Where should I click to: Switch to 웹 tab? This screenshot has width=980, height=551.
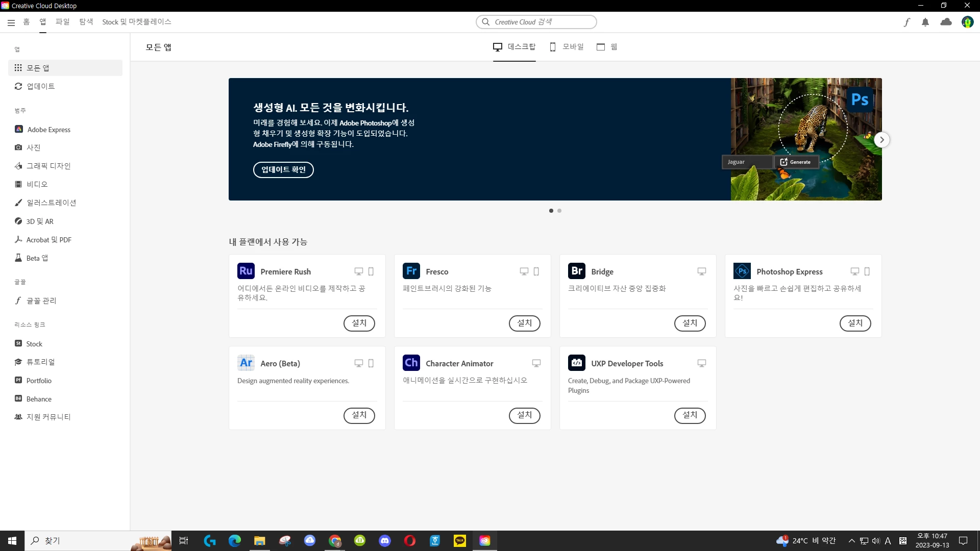pyautogui.click(x=607, y=47)
